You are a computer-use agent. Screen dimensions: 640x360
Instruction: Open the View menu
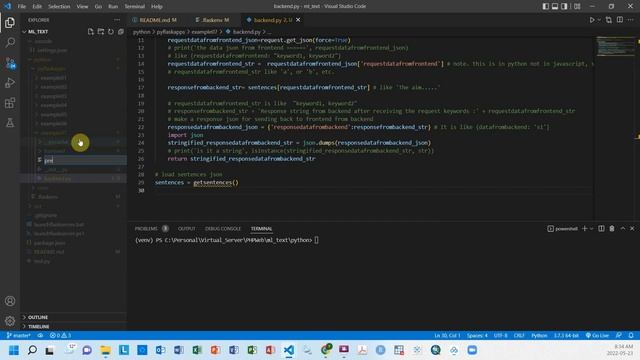point(82,6)
